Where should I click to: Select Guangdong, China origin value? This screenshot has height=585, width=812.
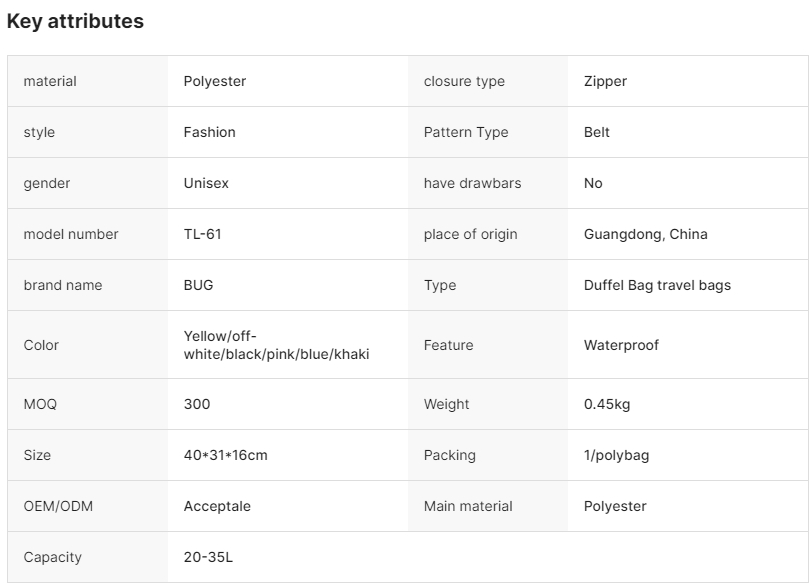coord(645,234)
